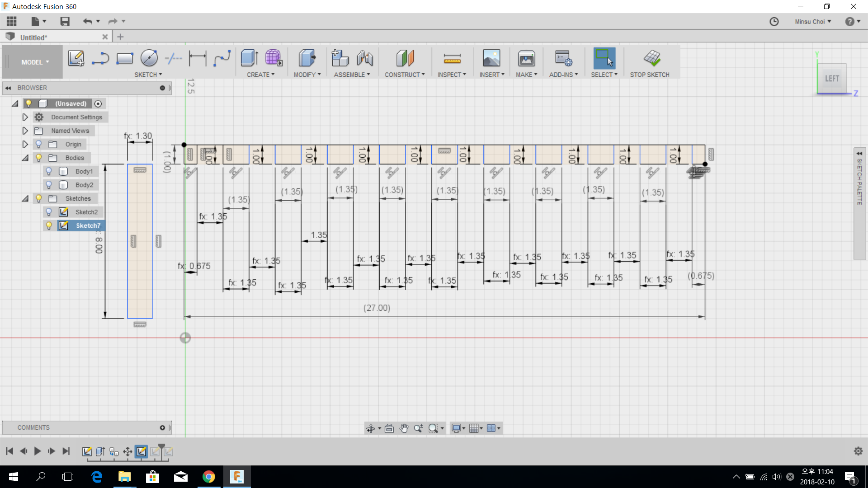Open Display Settings dropdown
The width and height of the screenshot is (868, 488).
pyautogui.click(x=458, y=428)
